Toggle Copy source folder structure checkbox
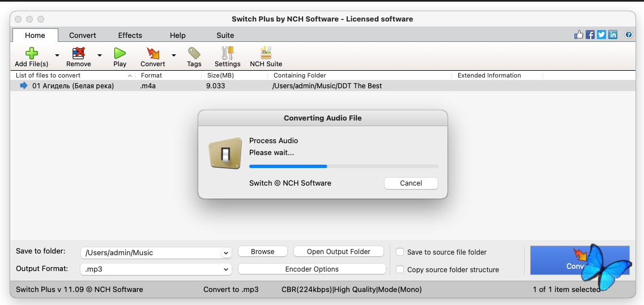The width and height of the screenshot is (644, 305). pos(400,270)
